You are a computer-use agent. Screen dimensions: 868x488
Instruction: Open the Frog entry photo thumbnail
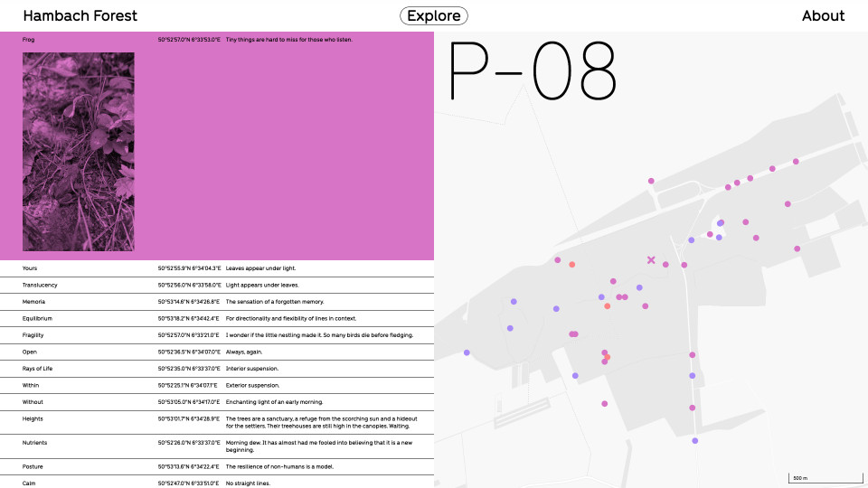(78, 152)
